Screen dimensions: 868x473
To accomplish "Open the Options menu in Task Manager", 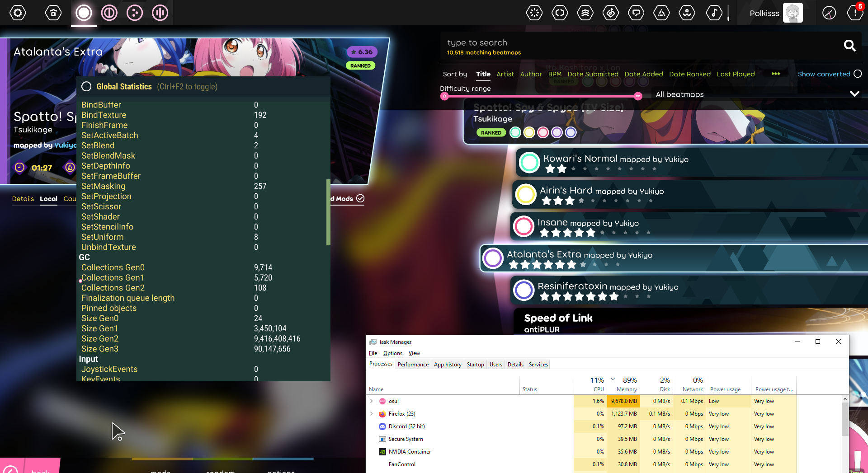I will [393, 353].
